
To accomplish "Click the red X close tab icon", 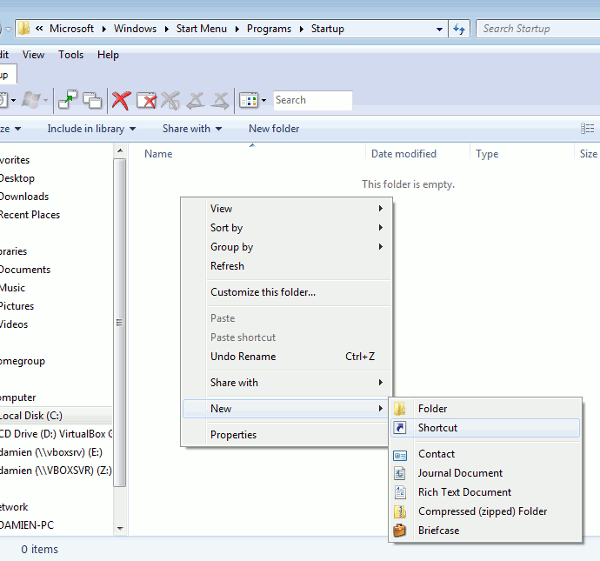I will (x=121, y=101).
